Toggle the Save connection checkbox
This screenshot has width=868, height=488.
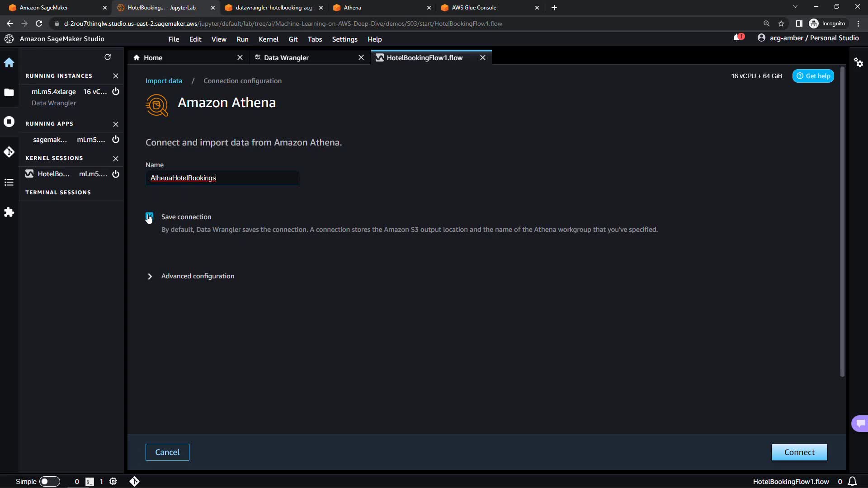point(150,217)
